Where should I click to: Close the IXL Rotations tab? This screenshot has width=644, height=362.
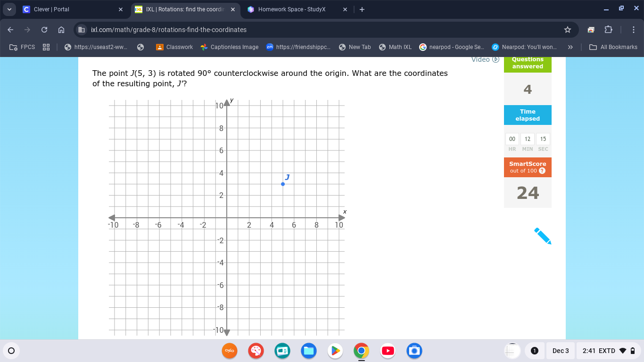click(232, 9)
